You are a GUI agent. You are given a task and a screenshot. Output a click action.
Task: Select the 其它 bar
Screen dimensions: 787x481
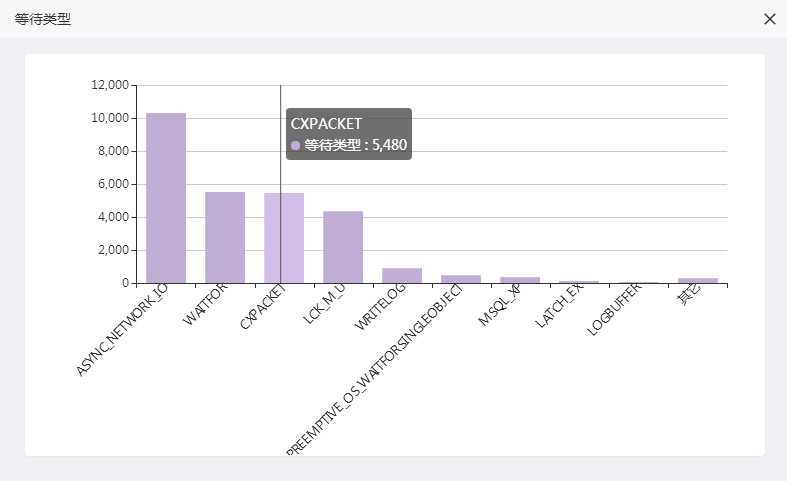(x=697, y=280)
